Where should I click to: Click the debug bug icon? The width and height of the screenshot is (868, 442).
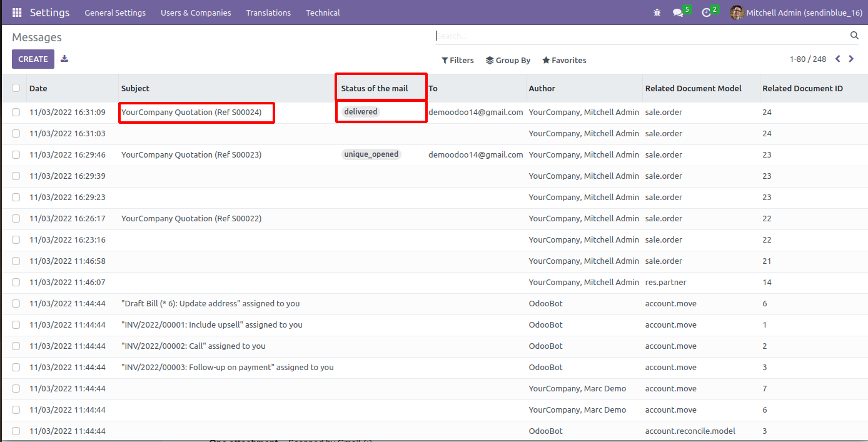[x=657, y=13]
